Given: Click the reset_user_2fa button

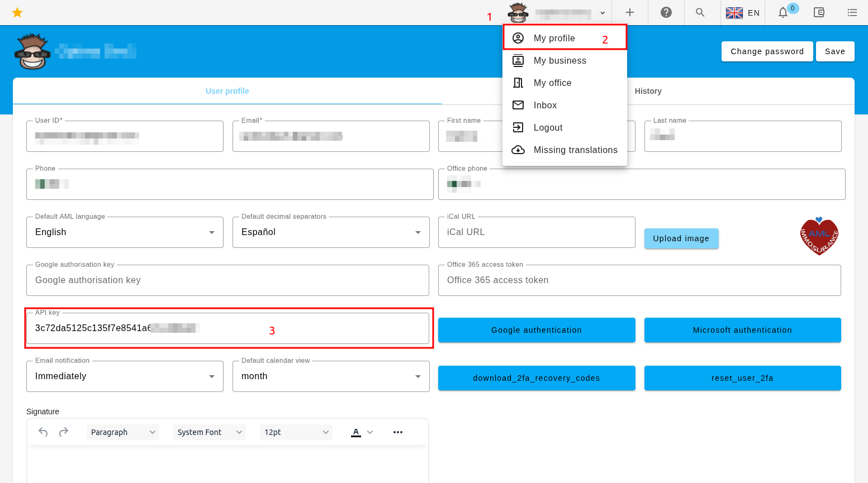Looking at the screenshot, I should click(743, 378).
